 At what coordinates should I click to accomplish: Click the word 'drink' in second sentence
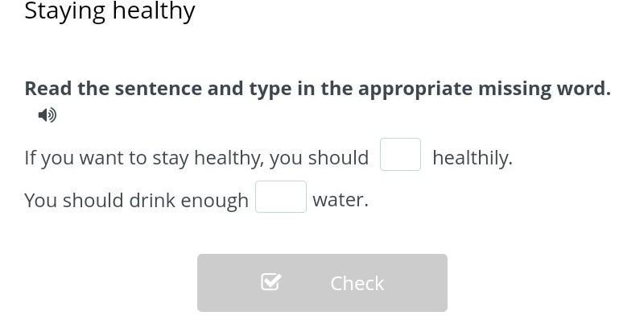coord(152,201)
